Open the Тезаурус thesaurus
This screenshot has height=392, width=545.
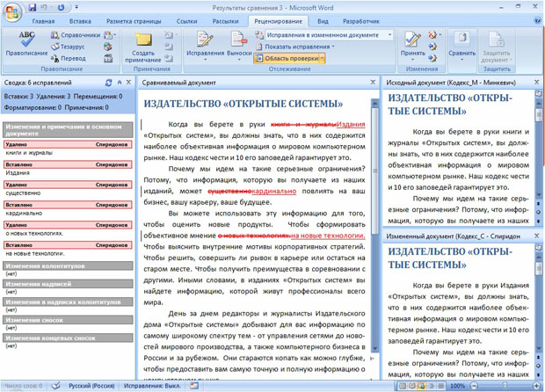(x=69, y=47)
